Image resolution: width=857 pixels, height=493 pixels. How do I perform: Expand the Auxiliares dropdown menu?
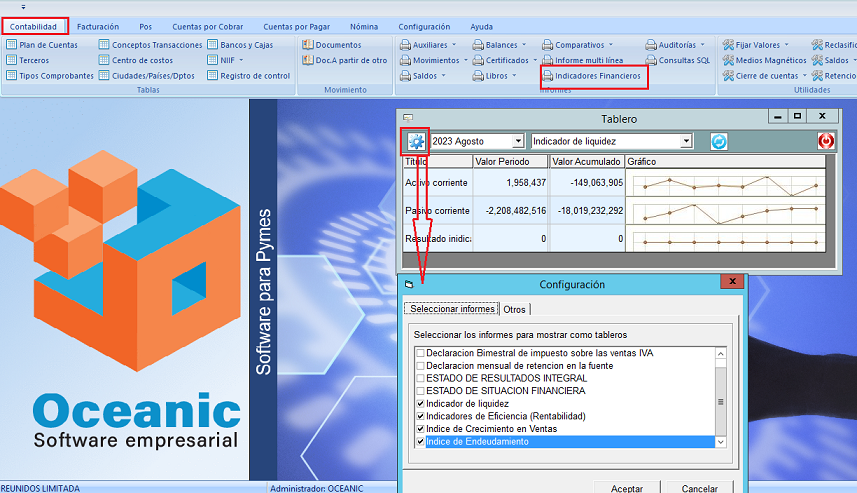pos(454,45)
